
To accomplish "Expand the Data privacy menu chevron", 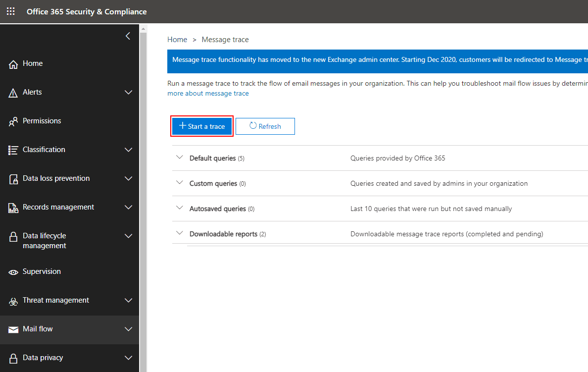I will [128, 358].
